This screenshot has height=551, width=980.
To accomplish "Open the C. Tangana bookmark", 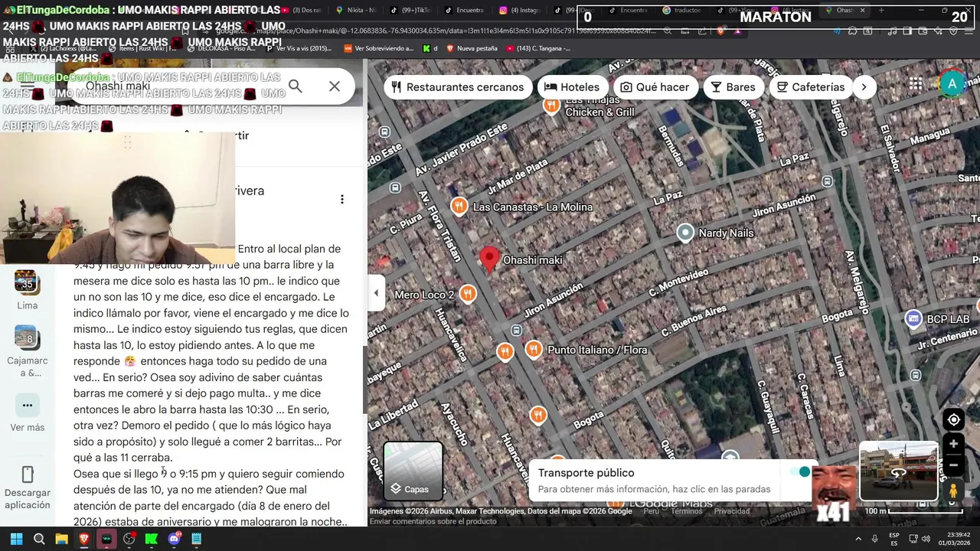I will (537, 48).
